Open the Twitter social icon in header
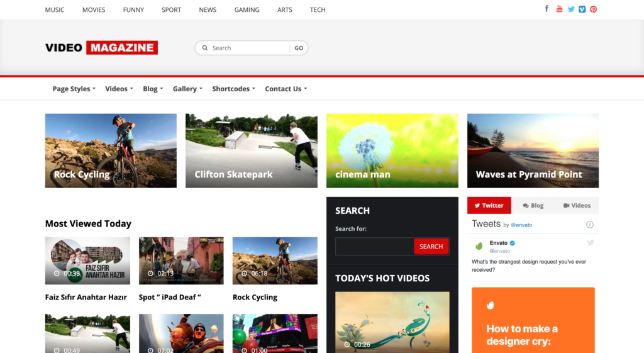This screenshot has width=644, height=353. (571, 9)
